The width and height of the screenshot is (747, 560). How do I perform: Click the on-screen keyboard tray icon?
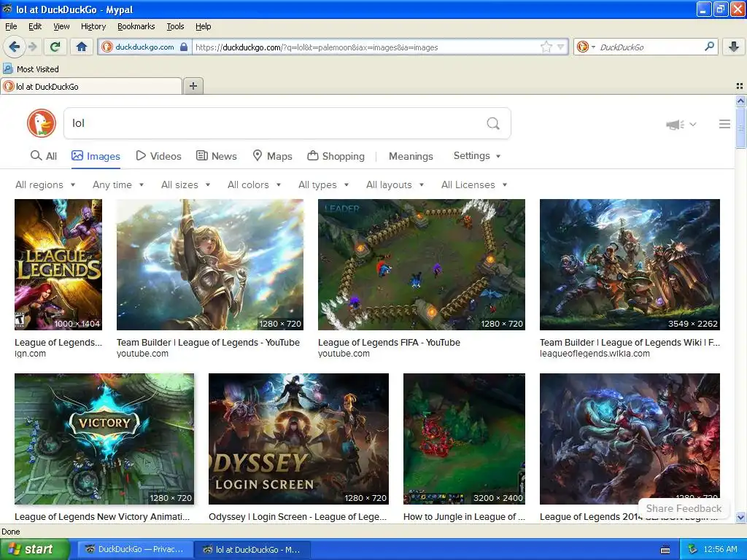[665, 550]
